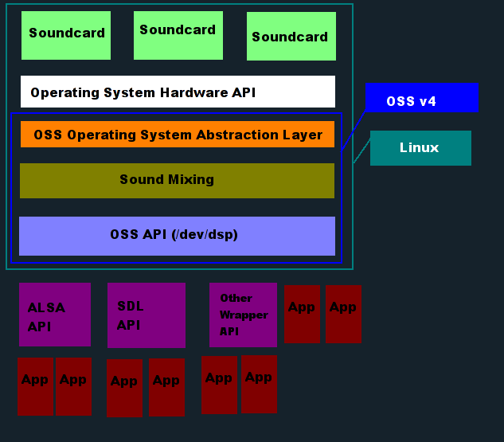Click the purple ALSA API box
Viewport: 504px width, 442px height.
55,315
